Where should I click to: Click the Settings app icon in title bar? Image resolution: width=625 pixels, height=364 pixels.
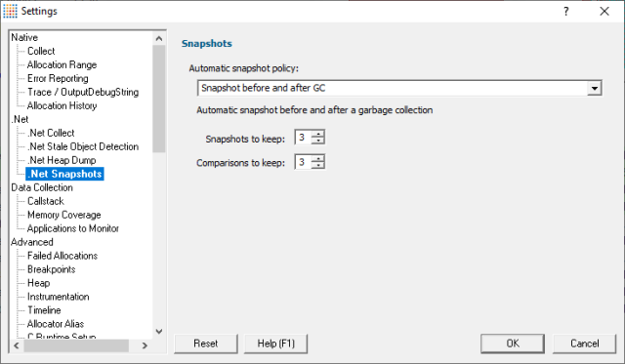[x=11, y=11]
